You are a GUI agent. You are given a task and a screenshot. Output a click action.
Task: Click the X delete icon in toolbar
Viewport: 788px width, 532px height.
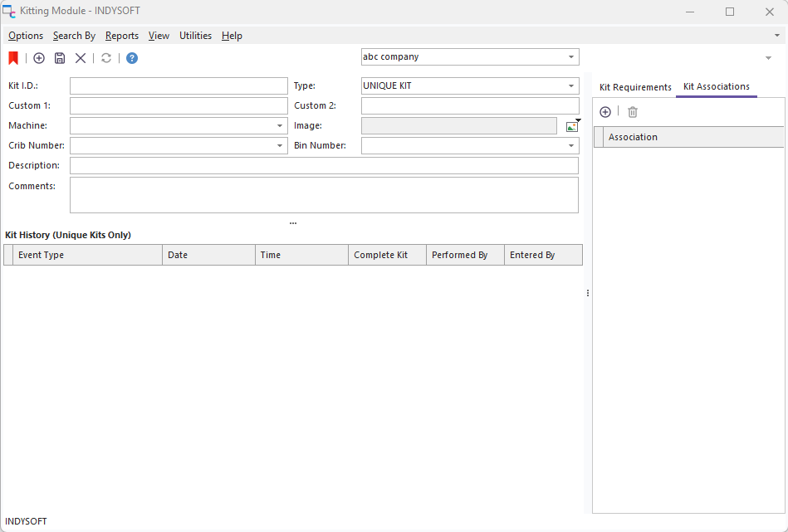(x=81, y=58)
